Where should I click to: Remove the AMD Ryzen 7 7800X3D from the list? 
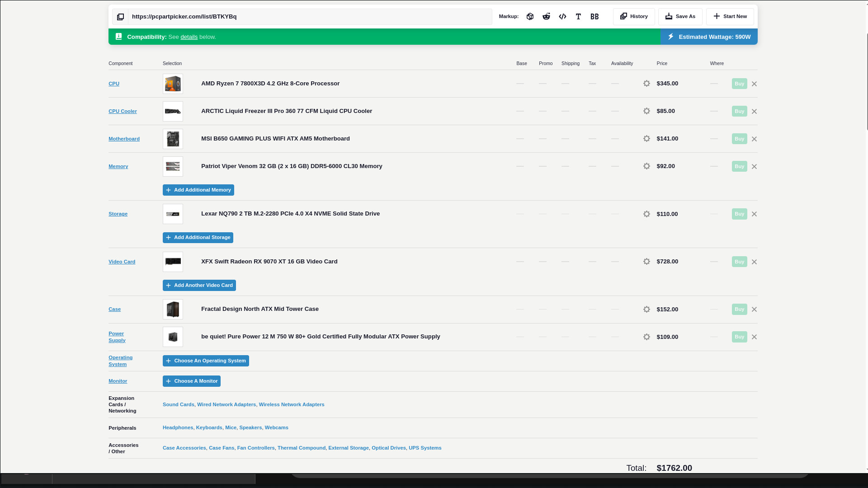[754, 84]
